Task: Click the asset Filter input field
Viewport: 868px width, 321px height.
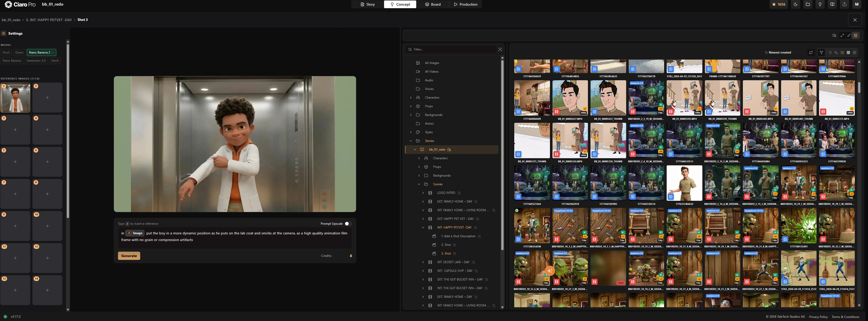Action: tap(452, 49)
